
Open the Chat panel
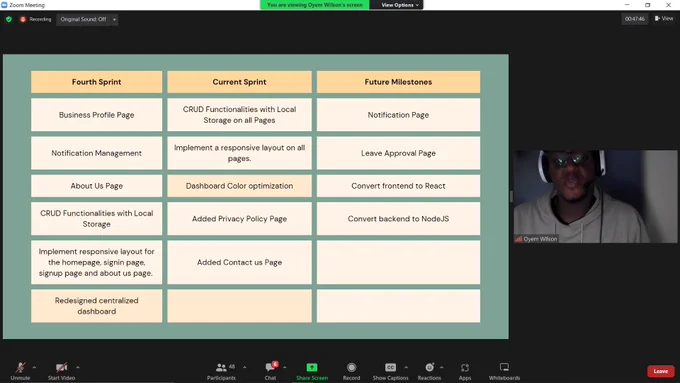click(271, 371)
